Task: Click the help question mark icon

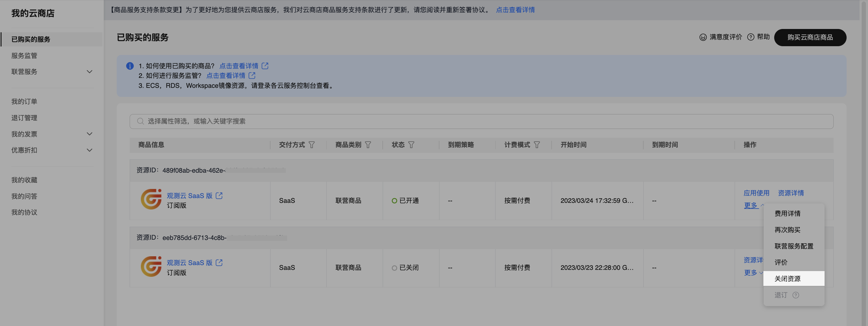Action: [750, 37]
